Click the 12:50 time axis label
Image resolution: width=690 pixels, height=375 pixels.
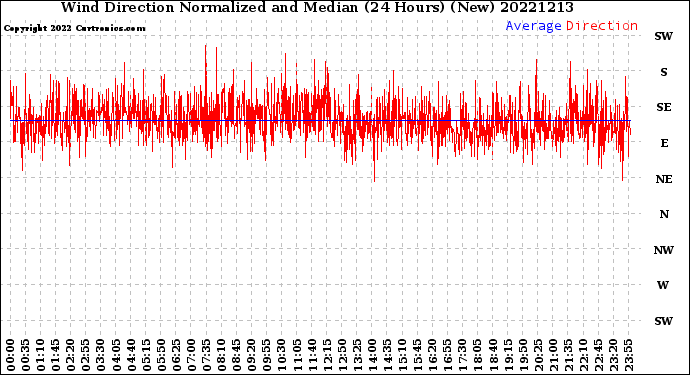click(342, 355)
